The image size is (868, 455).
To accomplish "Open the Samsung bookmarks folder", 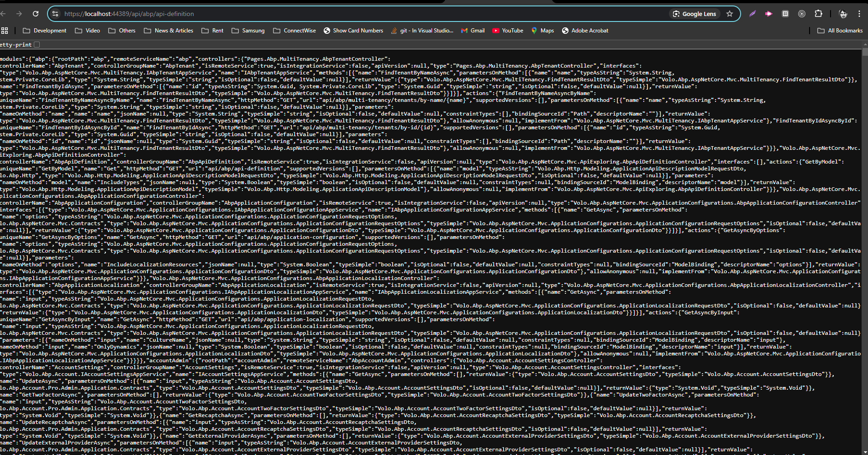I will click(248, 31).
